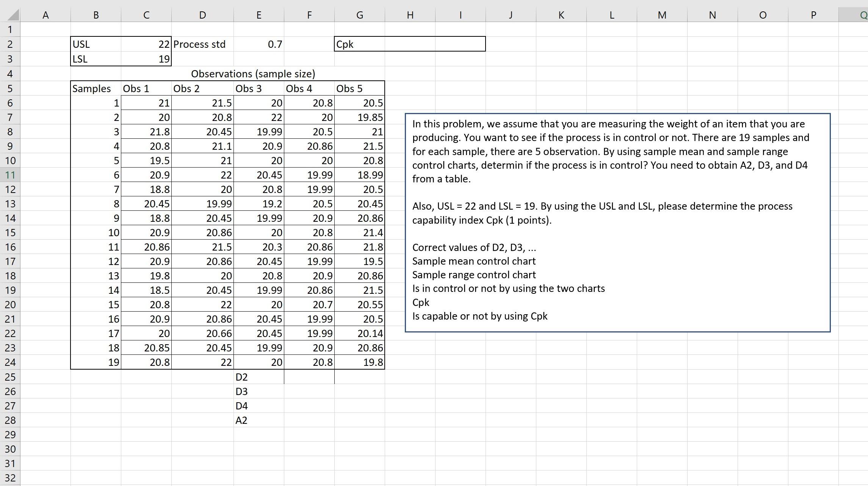Click the Observations (sample size) title cell
The width and height of the screenshot is (868, 486).
coord(253,74)
